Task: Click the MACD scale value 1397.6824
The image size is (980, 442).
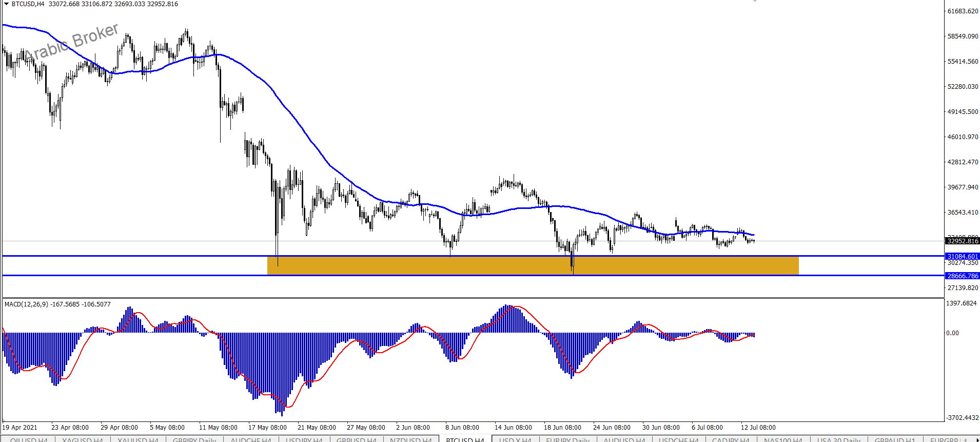Action: click(x=962, y=303)
